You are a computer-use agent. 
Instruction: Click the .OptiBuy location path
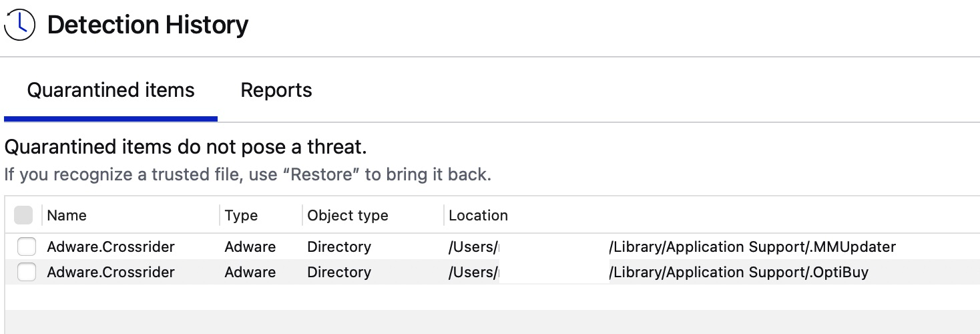738,273
